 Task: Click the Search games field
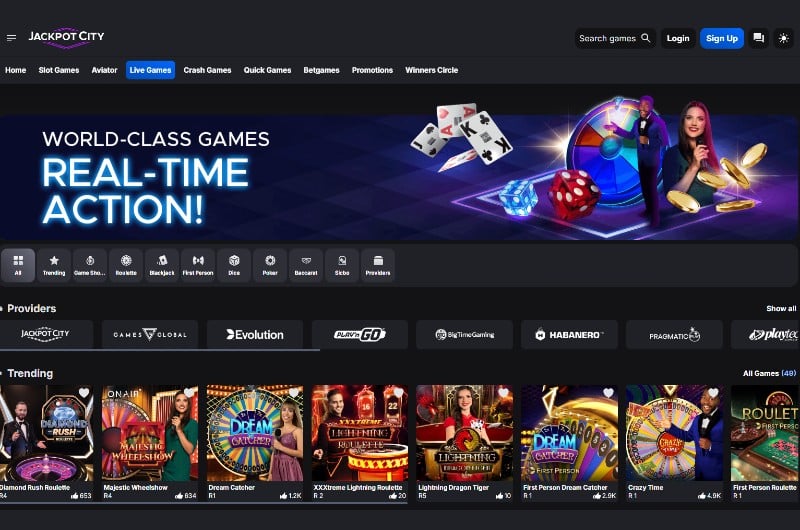tap(615, 38)
